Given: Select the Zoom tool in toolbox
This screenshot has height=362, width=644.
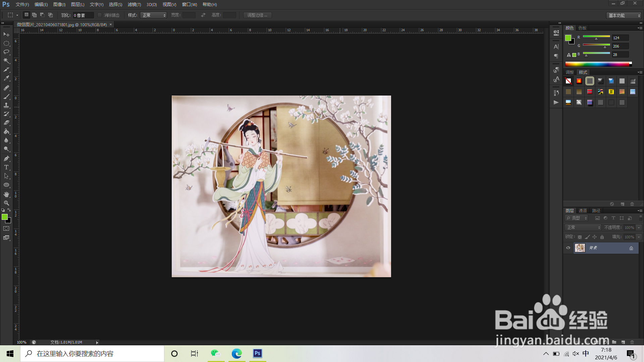Looking at the screenshot, I should 6,203.
